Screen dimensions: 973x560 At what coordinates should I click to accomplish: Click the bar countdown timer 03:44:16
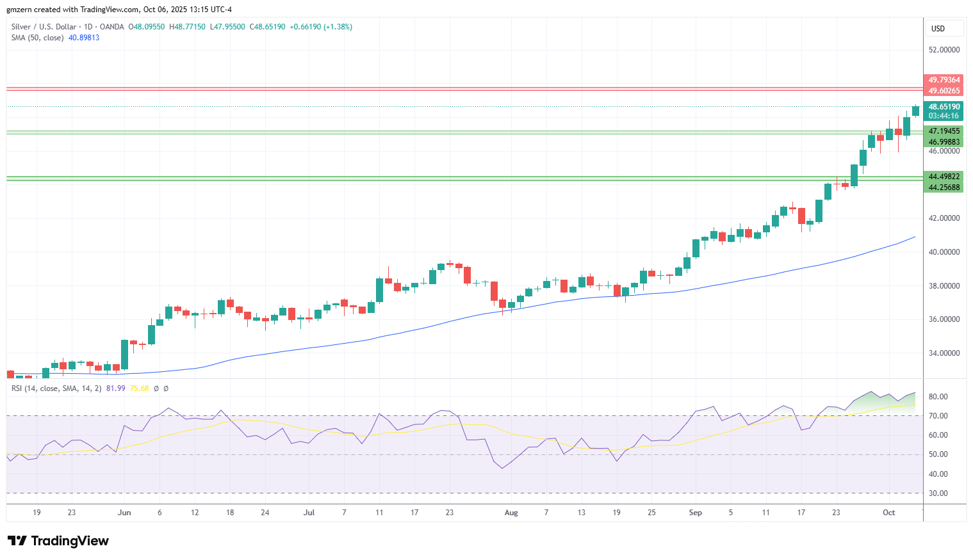pyautogui.click(x=944, y=116)
